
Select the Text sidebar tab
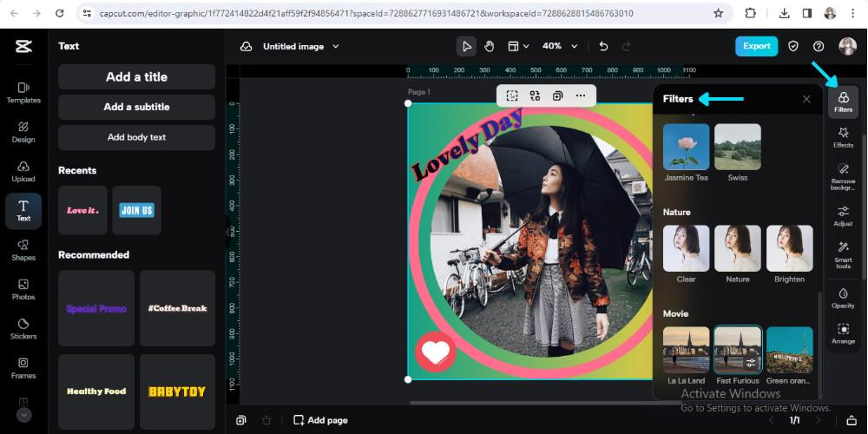[x=23, y=211]
